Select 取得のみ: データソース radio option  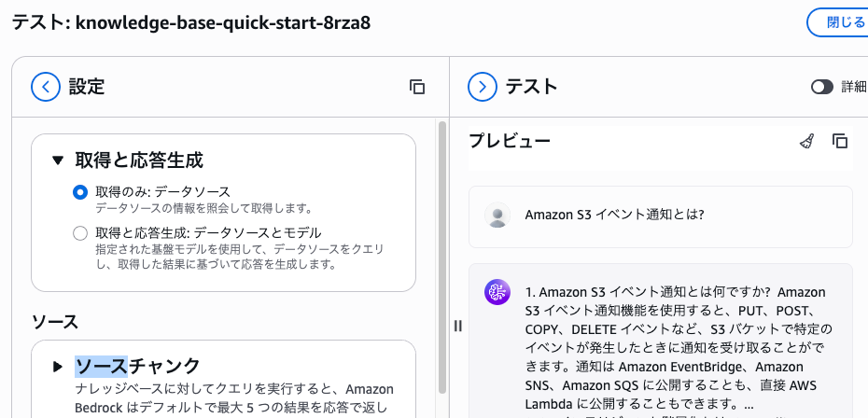tap(80, 192)
